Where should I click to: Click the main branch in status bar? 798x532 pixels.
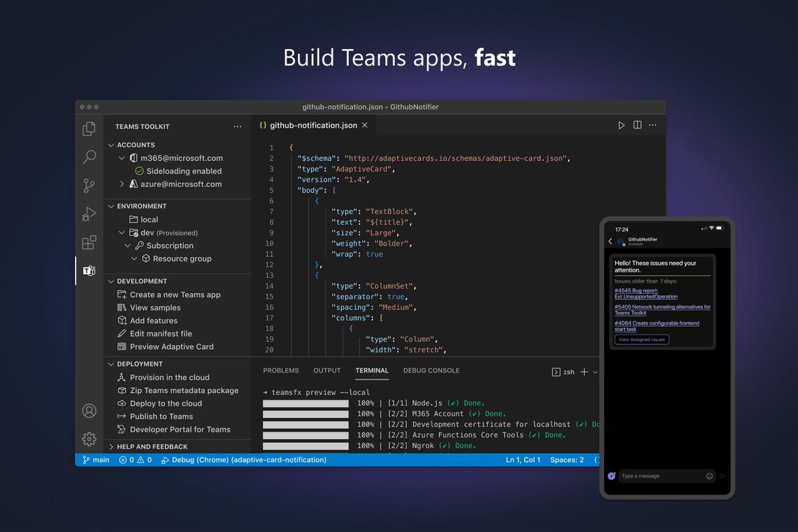click(x=96, y=460)
